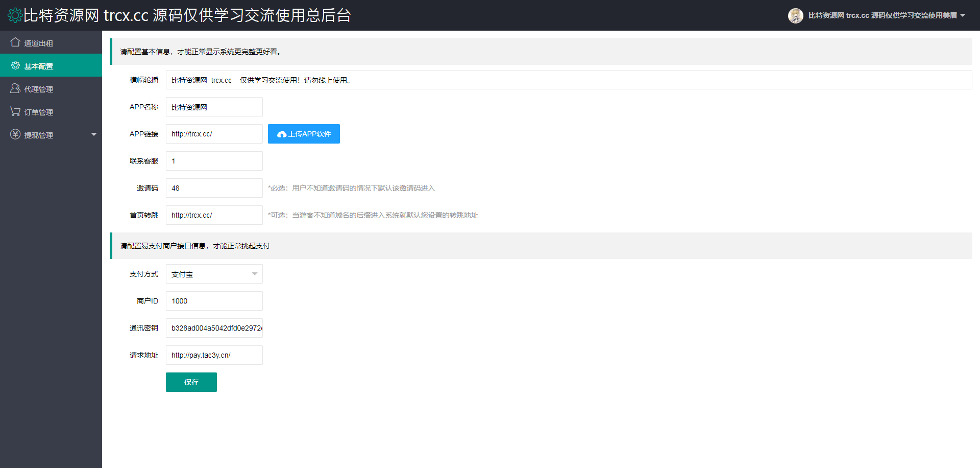This screenshot has height=468, width=980.
Task: Focus the 首页转跳 input field
Action: pos(214,215)
